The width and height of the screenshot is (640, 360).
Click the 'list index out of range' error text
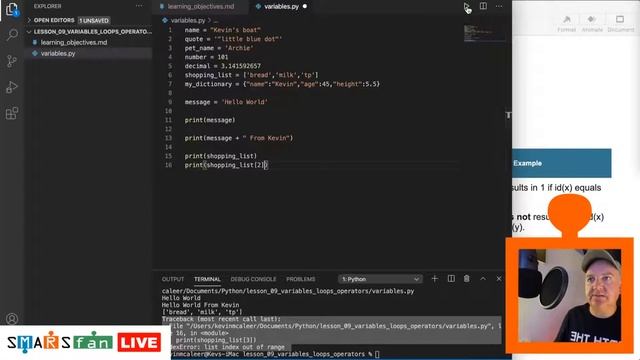coord(244,347)
